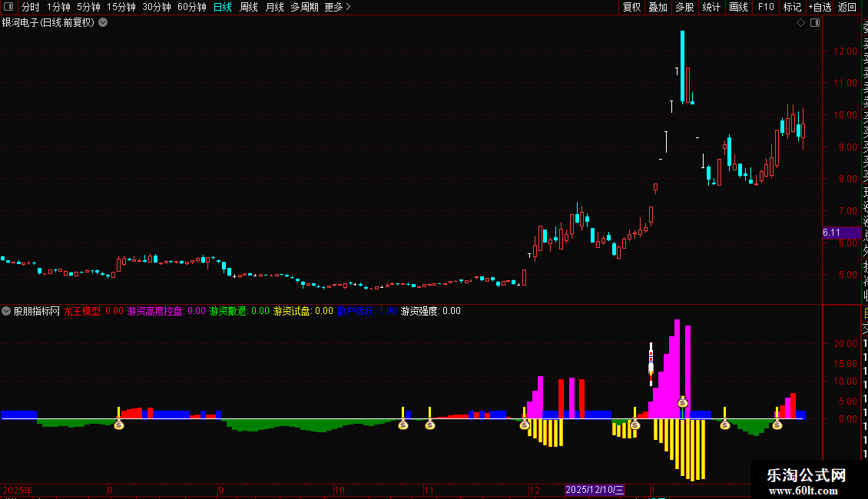The width and height of the screenshot is (868, 499).
Task: Click the 20.00 indicator axis label
Action: (x=845, y=344)
